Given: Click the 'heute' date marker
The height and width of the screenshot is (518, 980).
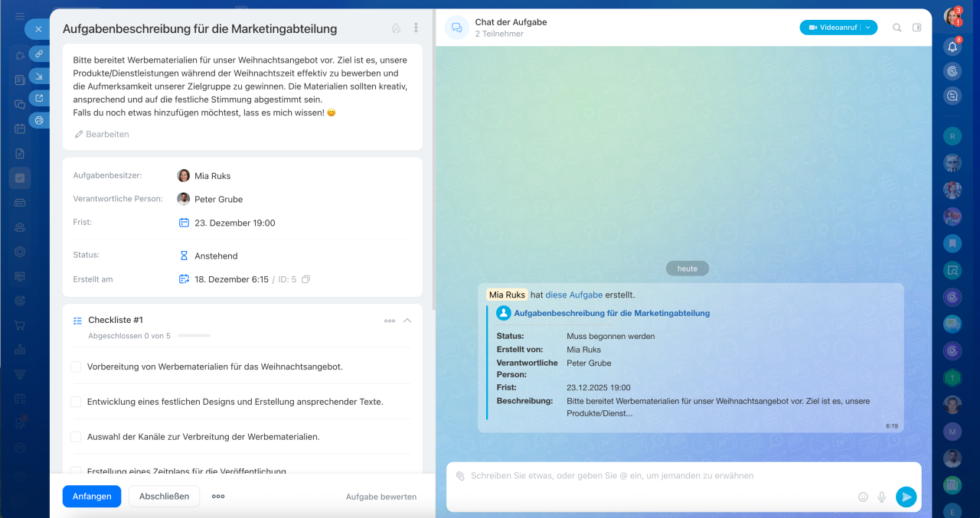Looking at the screenshot, I should tap(688, 269).
